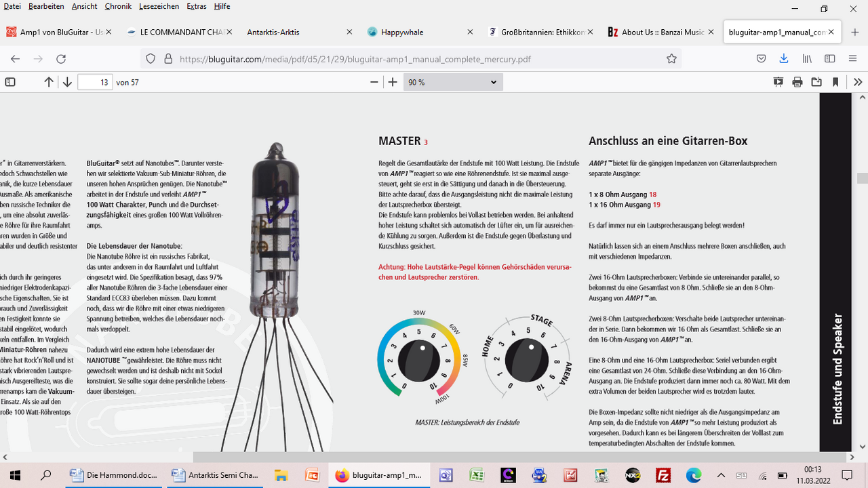Open the Firefox library
This screenshot has height=488, width=868.
[x=807, y=59]
